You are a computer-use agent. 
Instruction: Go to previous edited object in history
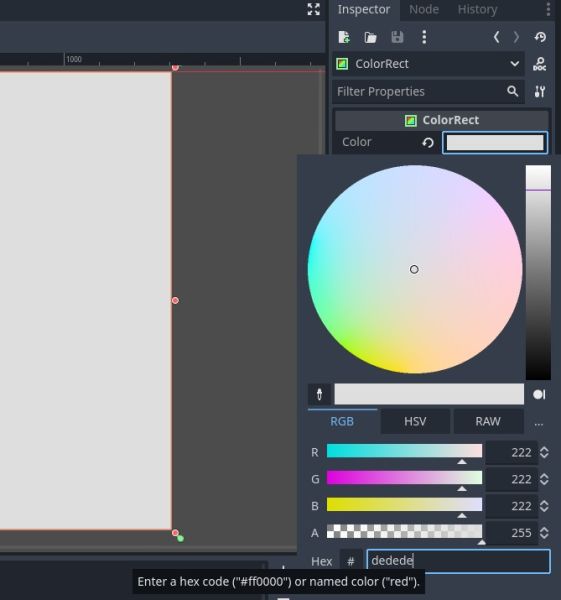tap(496, 37)
